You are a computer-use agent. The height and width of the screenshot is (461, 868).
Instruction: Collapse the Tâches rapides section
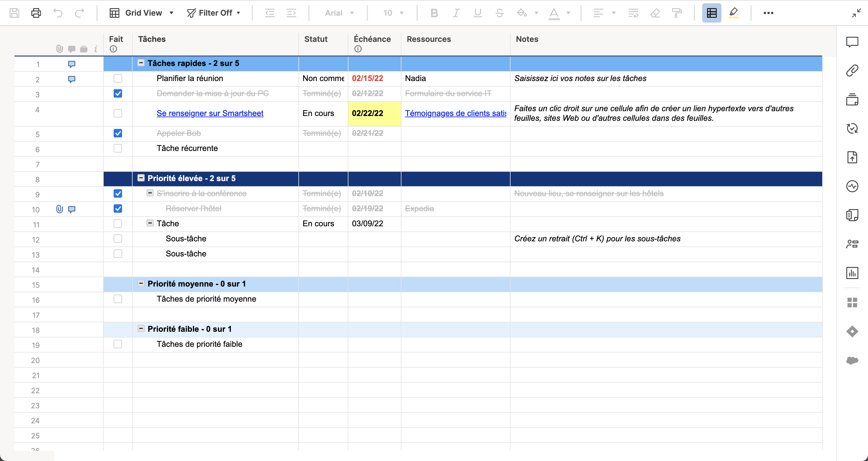click(141, 63)
